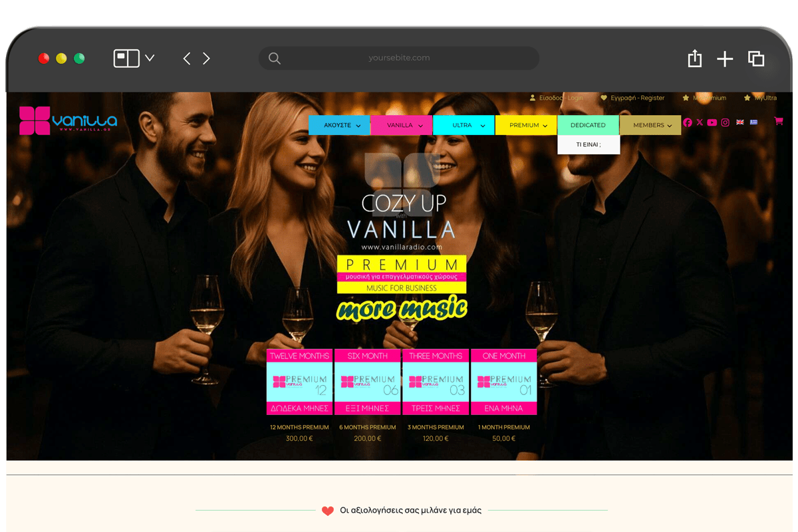The height and width of the screenshot is (532, 798).
Task: Select ΤΙ ΕΙΝΑΙ ; submenu entry
Action: click(589, 144)
